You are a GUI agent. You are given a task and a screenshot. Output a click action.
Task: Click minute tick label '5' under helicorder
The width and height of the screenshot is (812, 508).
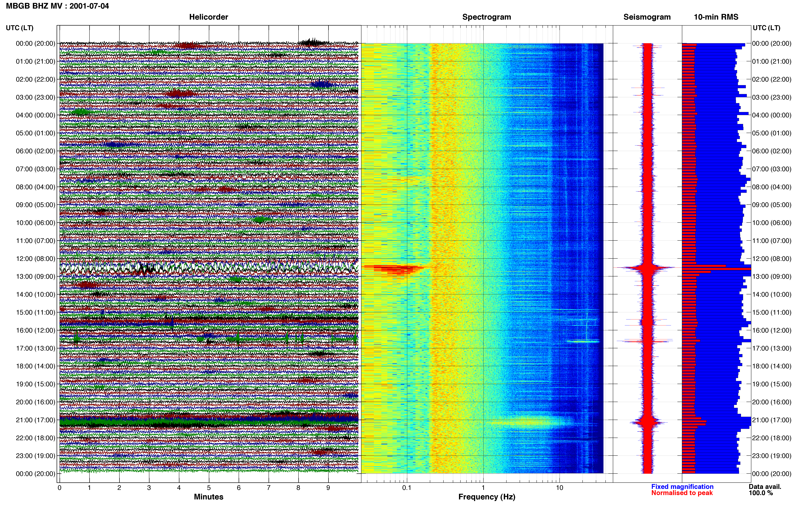click(209, 487)
